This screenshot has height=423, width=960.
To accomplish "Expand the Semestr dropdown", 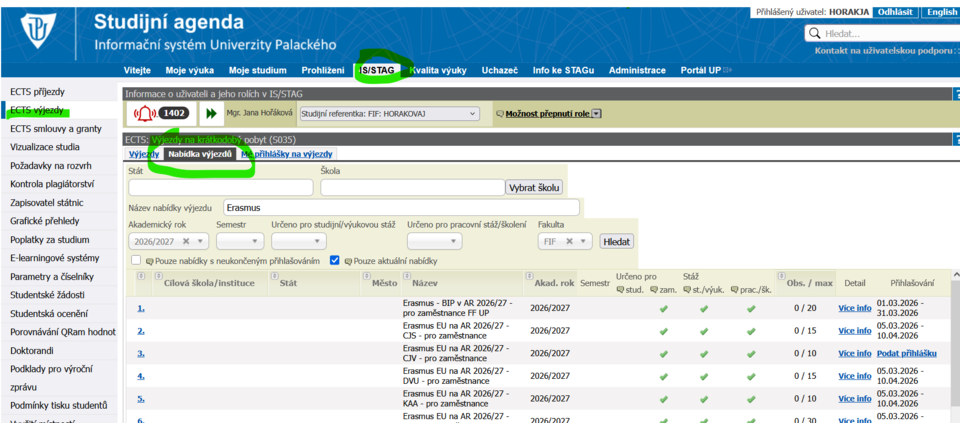I will 240,241.
